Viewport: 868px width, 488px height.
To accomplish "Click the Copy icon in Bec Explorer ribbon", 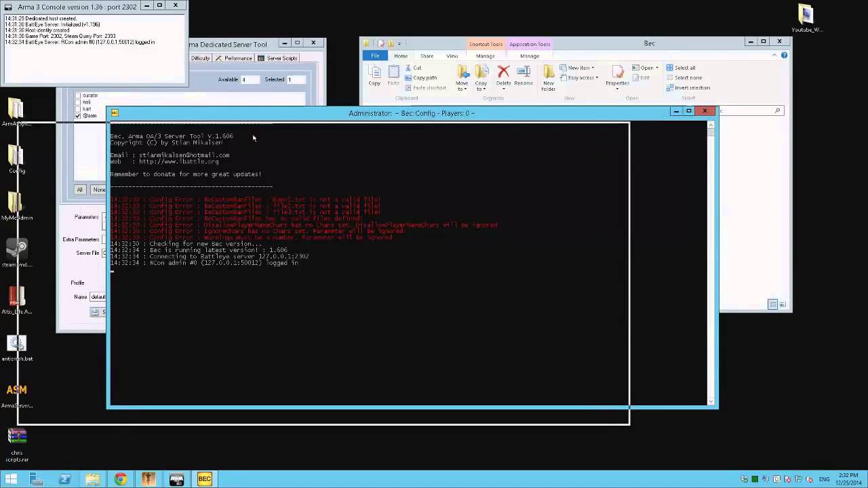I will tap(374, 75).
